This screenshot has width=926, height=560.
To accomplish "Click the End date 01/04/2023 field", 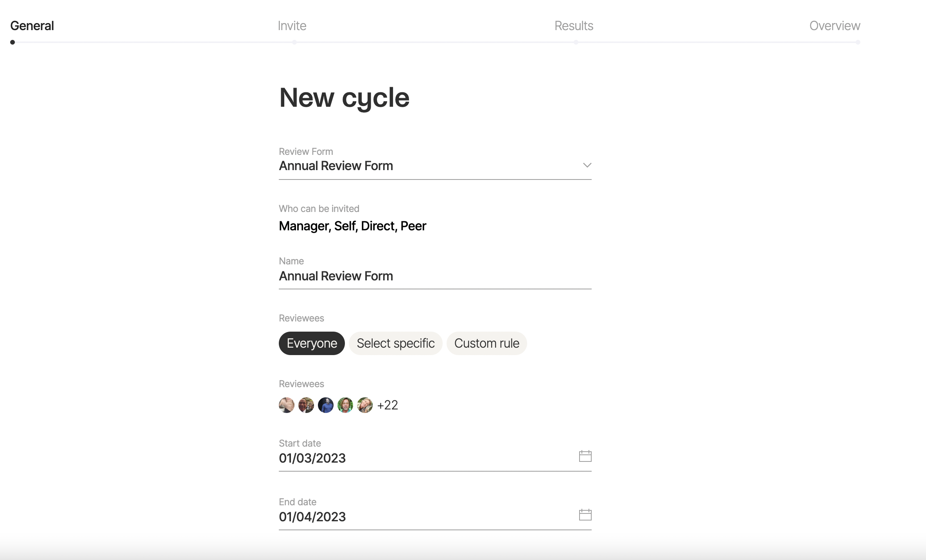I will pyautogui.click(x=435, y=517).
